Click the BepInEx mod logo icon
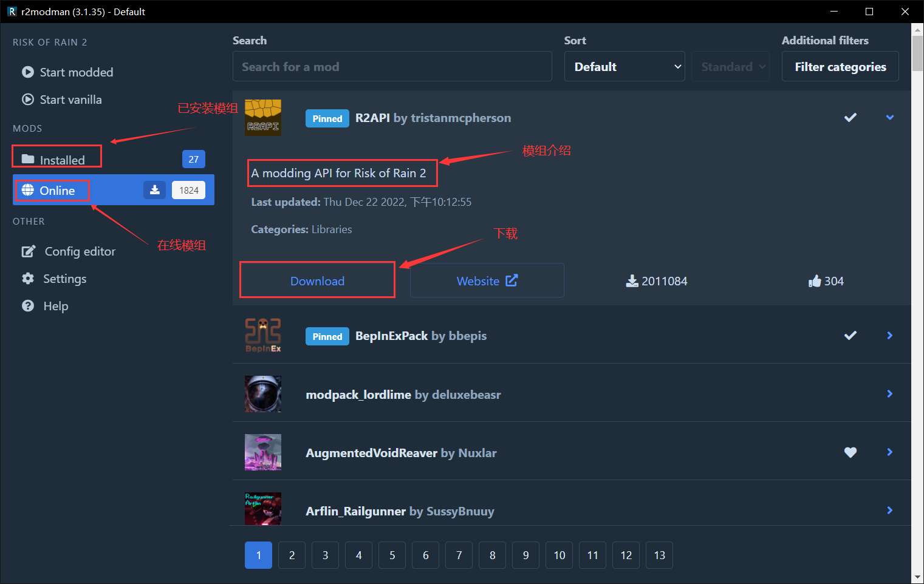Viewport: 924px width, 584px height. point(262,335)
